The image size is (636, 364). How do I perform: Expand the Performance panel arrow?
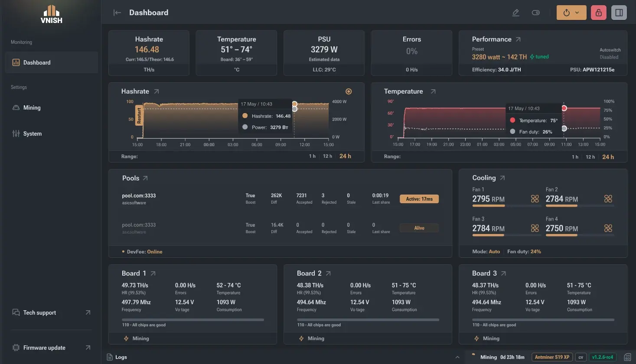pyautogui.click(x=518, y=39)
